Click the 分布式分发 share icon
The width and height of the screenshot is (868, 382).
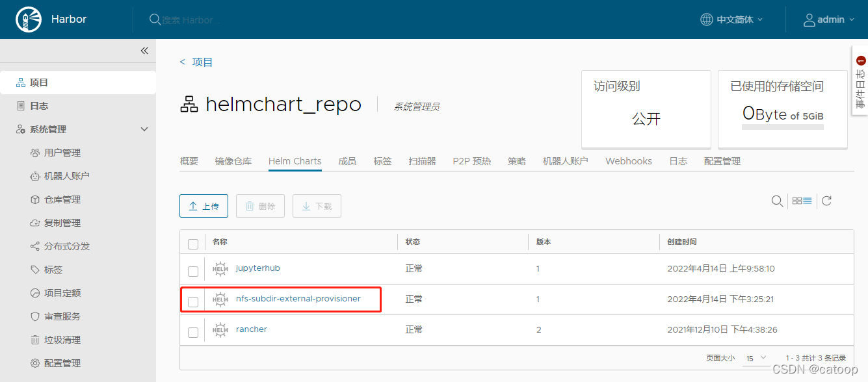[x=35, y=246]
